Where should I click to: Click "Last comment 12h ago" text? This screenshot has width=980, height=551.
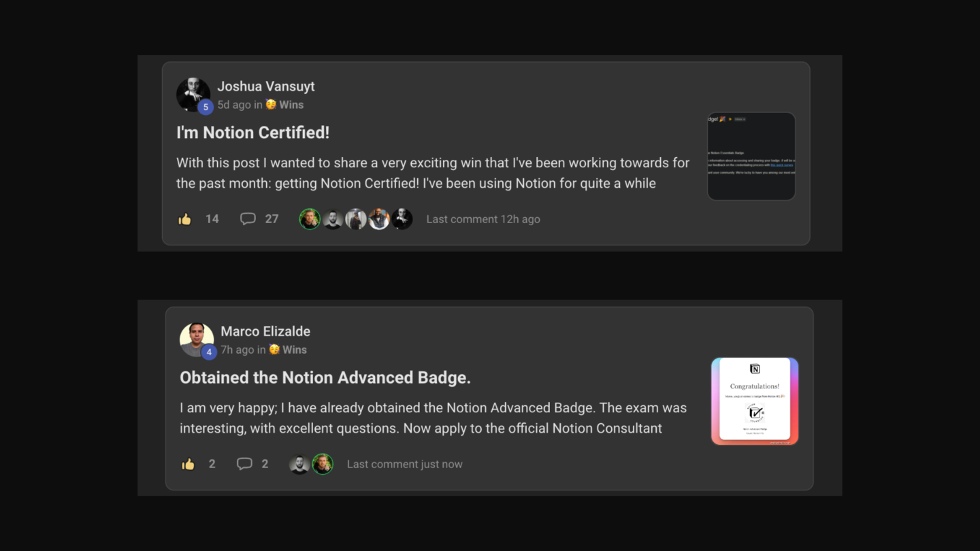pyautogui.click(x=483, y=219)
